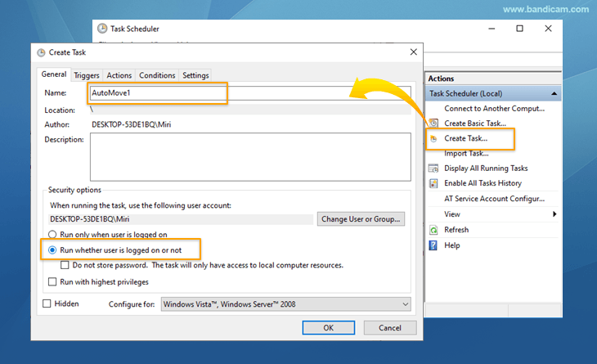Screen dimensions: 597x364
Task: Open the Actions tab in Create Task
Action: pyautogui.click(x=119, y=75)
